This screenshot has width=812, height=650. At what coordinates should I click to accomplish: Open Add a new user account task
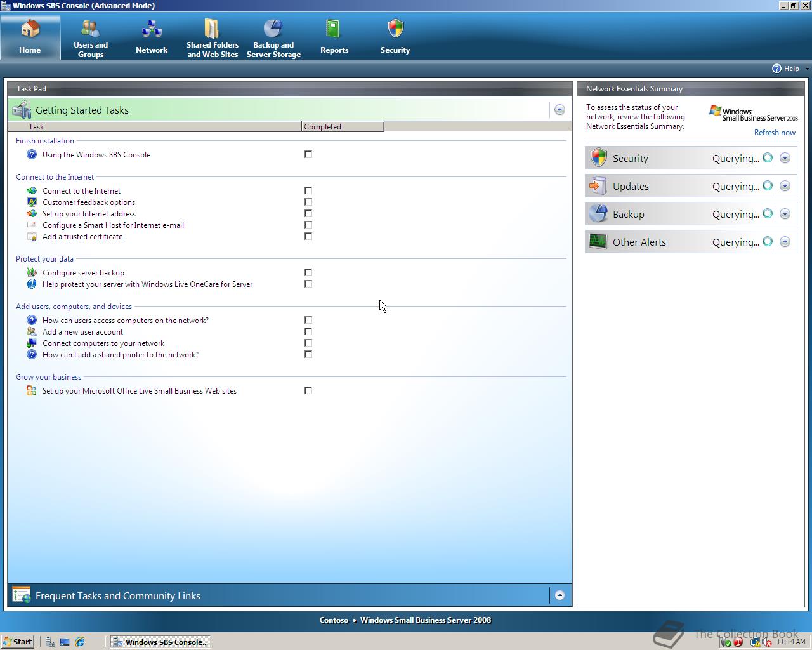[x=82, y=332]
